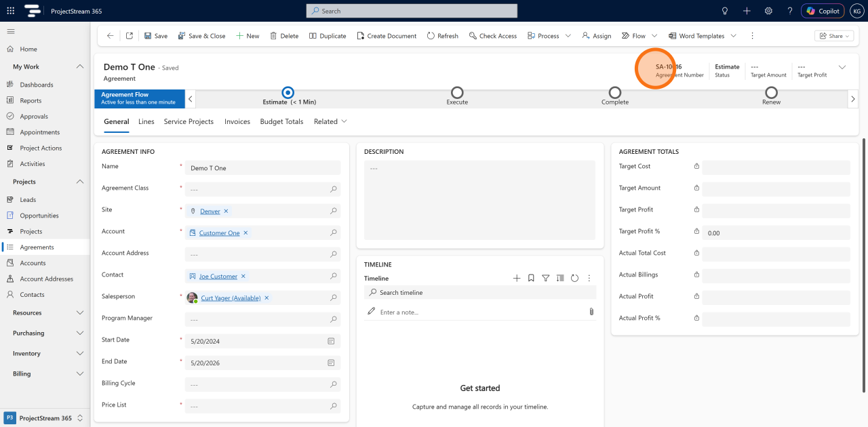Switch to the Budget Totals tab
Image resolution: width=868 pixels, height=427 pixels.
[281, 121]
